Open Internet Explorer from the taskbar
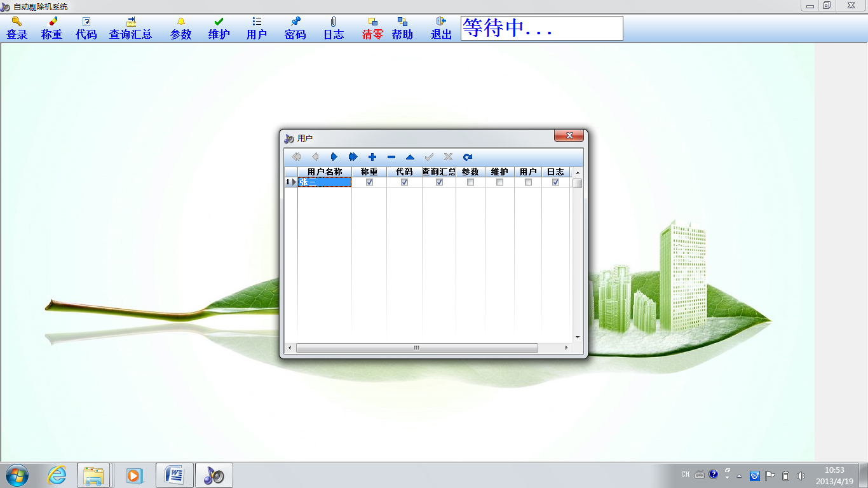Screen dimensions: 868x488 57,475
